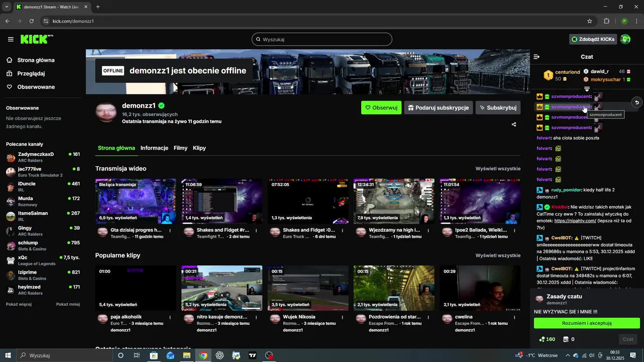View all videos via Wyświetl wszystkie in Transmisja wideo
This screenshot has height=362, width=644.
(x=498, y=168)
